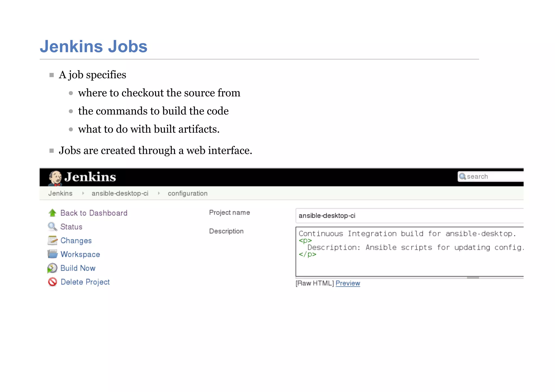Click the Jenkins title in the header
555x392 pixels.
coord(90,177)
